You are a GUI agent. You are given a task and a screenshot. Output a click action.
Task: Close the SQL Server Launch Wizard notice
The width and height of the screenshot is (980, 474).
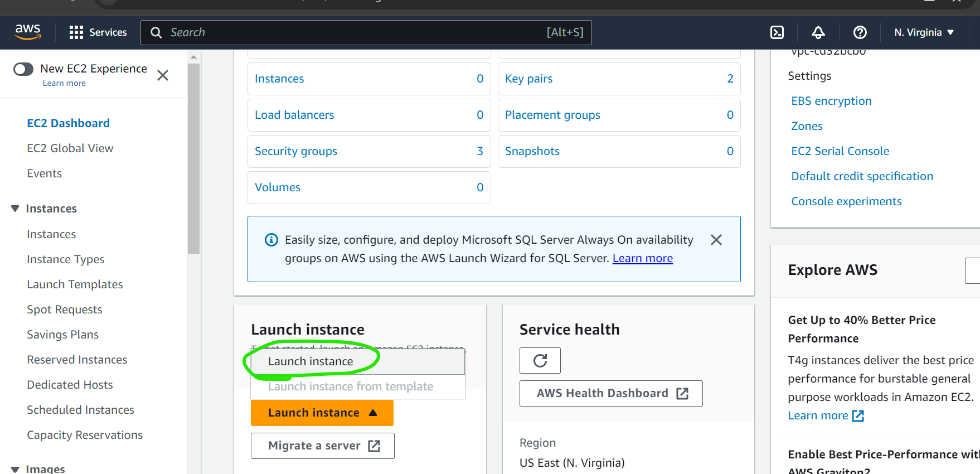point(716,240)
